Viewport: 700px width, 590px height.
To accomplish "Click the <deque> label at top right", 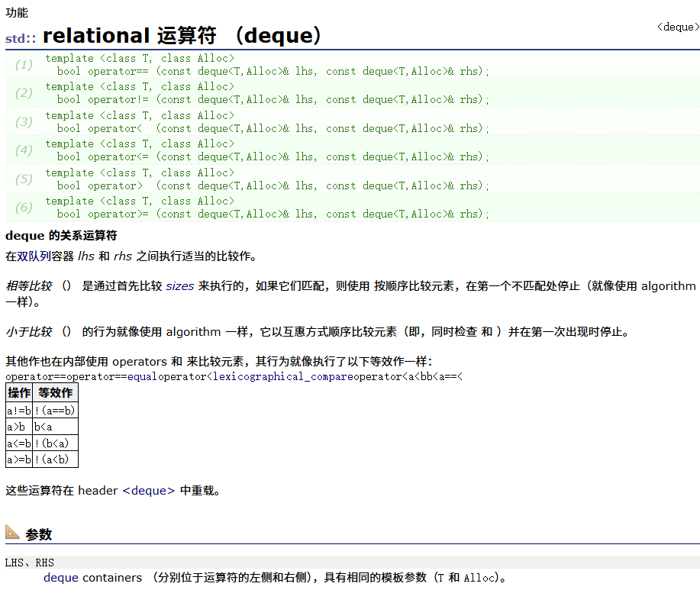I will 678,27.
